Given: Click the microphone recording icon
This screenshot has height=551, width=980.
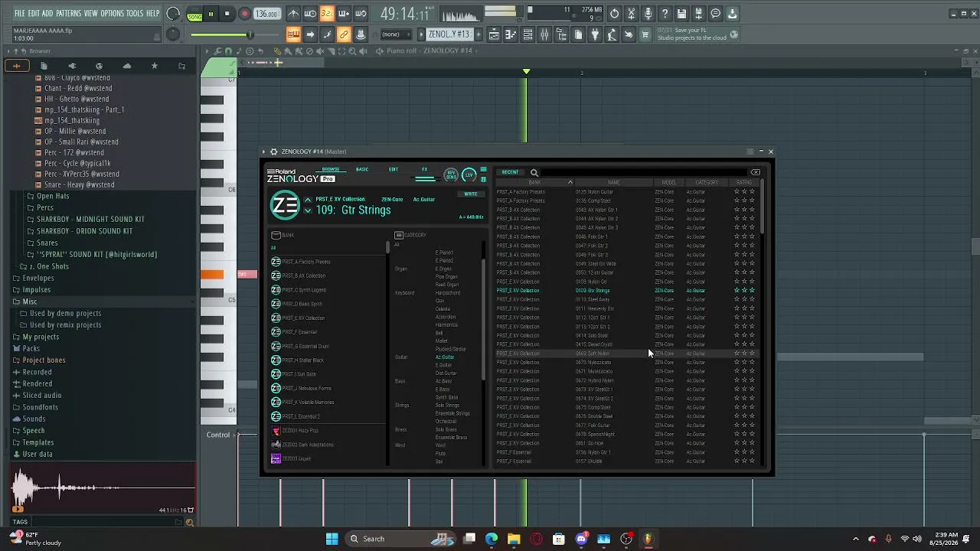Looking at the screenshot, I should click(648, 14).
